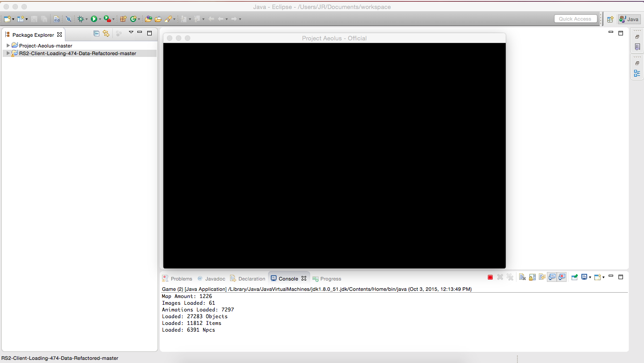644x363 pixels.
Task: Minimize the editor area
Action: (611, 32)
